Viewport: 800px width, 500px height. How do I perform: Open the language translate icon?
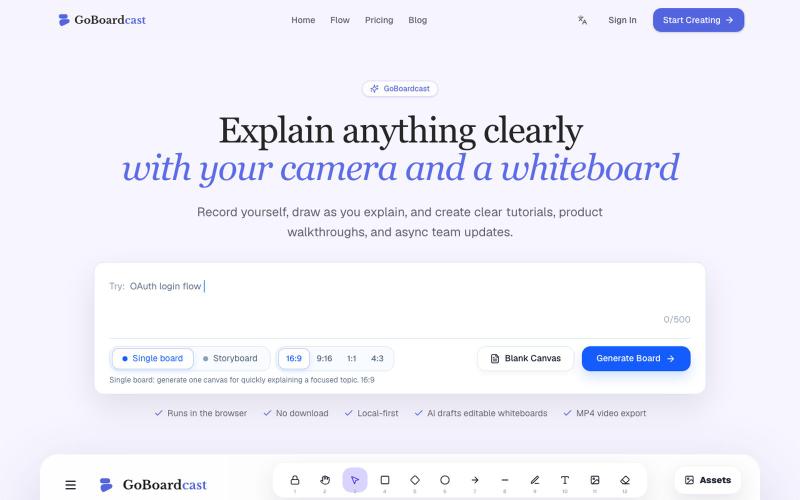(582, 20)
